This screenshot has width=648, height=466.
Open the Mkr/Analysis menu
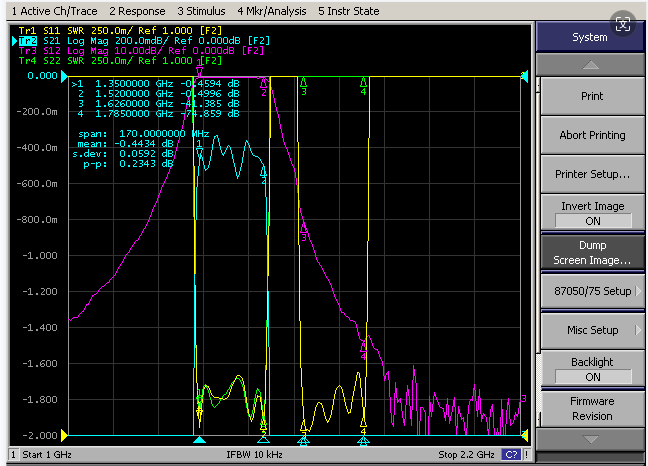pyautogui.click(x=272, y=11)
